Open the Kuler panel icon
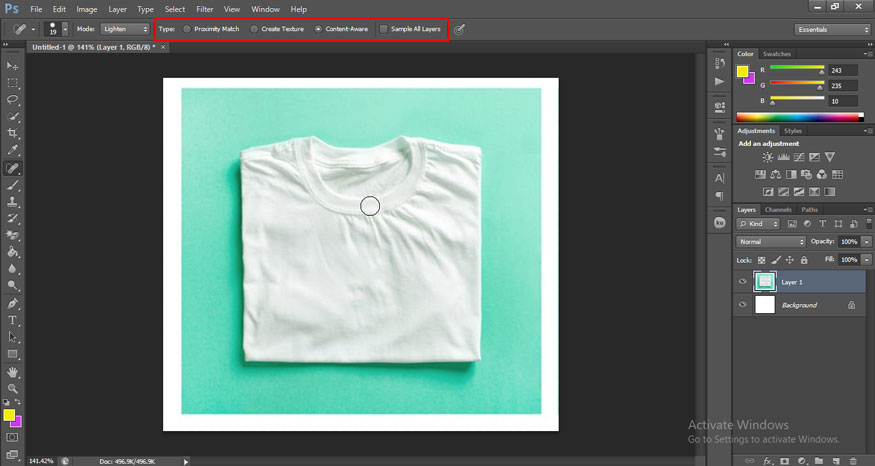This screenshot has height=466, width=875. (720, 223)
